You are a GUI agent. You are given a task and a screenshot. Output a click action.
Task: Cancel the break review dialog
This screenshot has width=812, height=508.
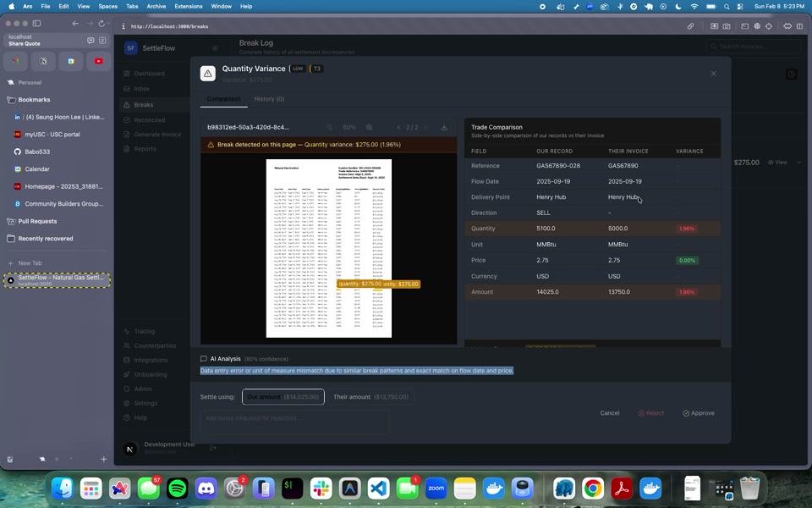[610, 413]
